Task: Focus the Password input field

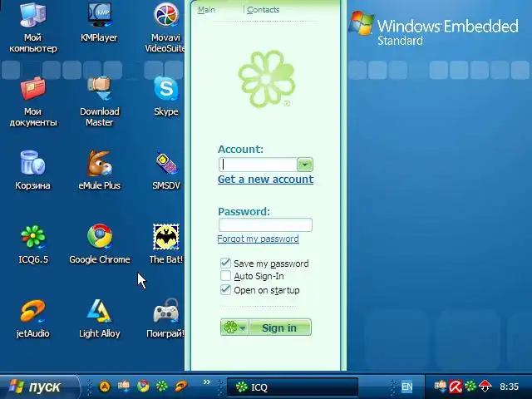Action: coord(265,225)
